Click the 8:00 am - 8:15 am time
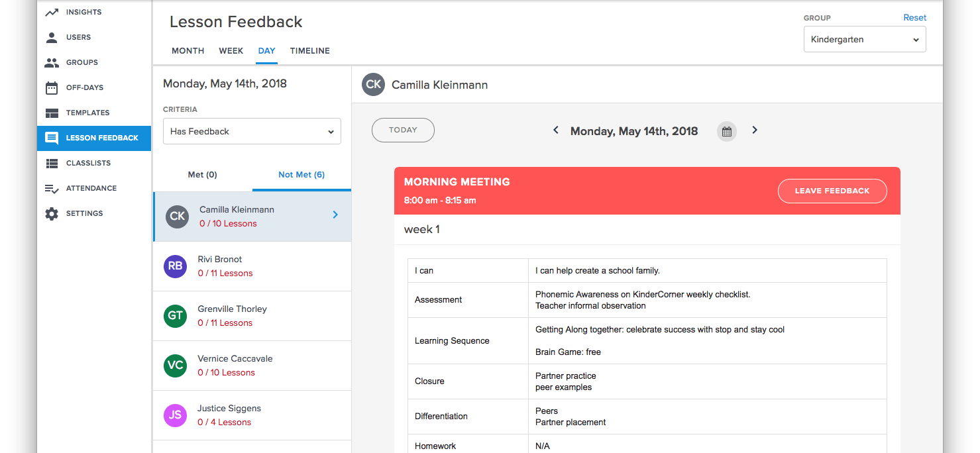Viewport: 980px width, 453px height. [440, 200]
